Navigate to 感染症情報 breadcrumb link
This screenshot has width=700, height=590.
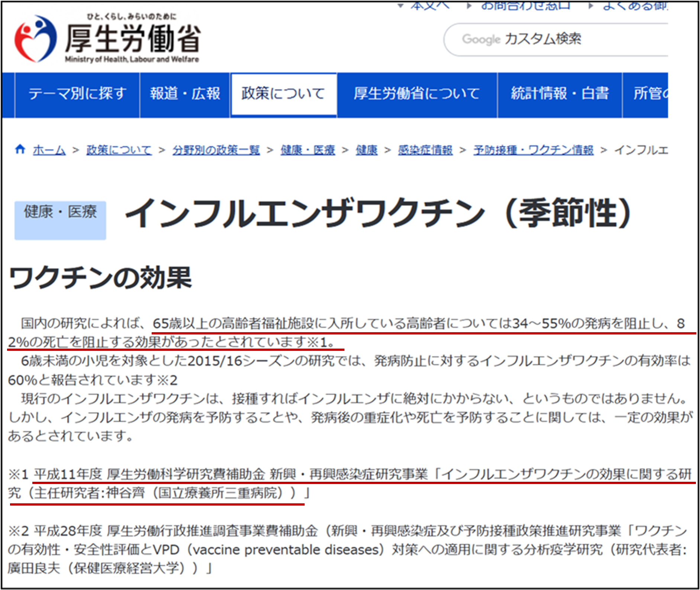tap(425, 150)
